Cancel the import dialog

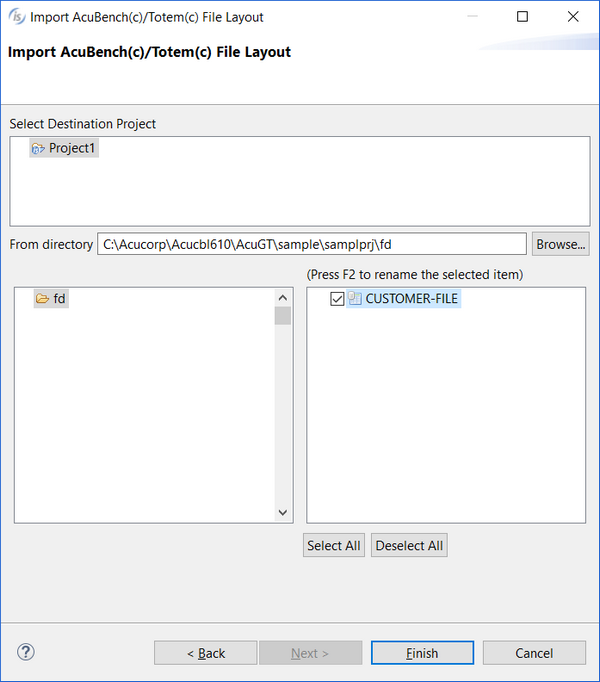(534, 653)
